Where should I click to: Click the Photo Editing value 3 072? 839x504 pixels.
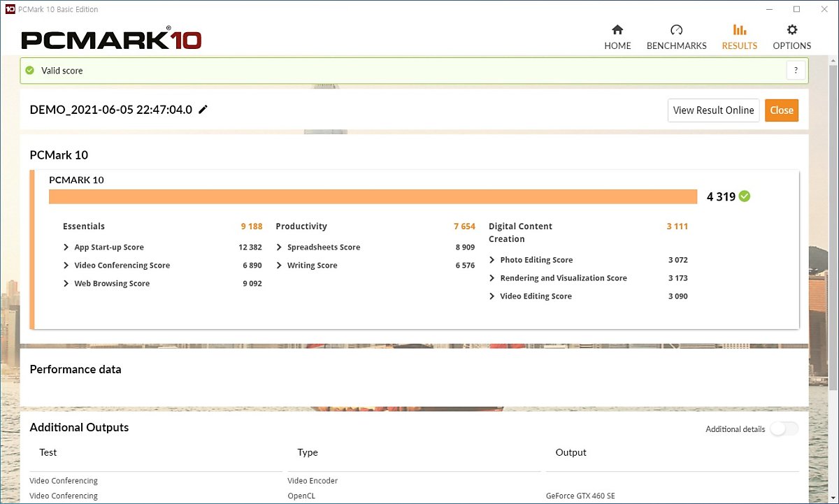(678, 260)
